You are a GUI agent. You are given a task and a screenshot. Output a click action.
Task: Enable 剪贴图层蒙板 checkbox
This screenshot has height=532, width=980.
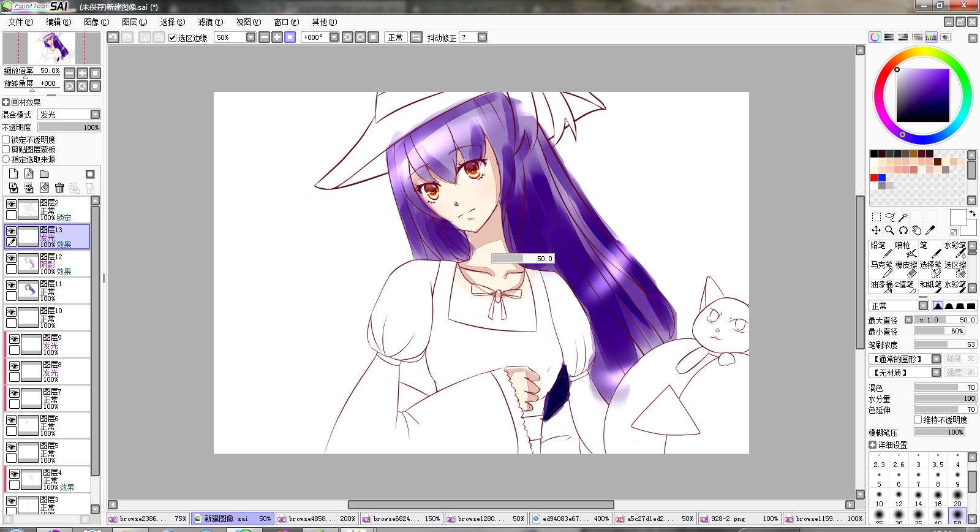6,150
